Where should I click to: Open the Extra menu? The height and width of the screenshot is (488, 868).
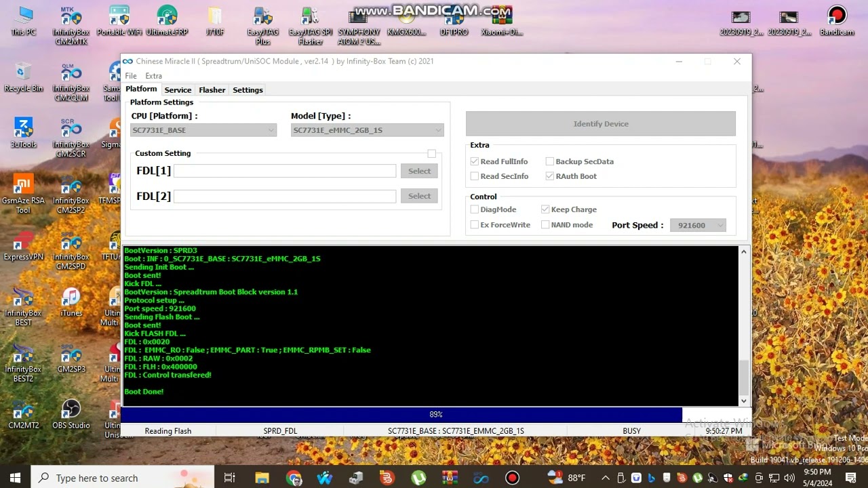pyautogui.click(x=153, y=76)
